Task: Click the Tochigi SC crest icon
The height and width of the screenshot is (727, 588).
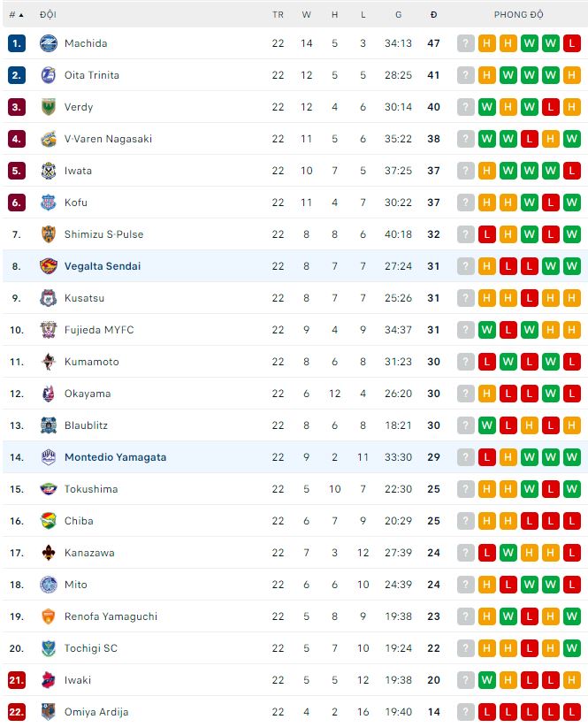Action: (x=49, y=648)
